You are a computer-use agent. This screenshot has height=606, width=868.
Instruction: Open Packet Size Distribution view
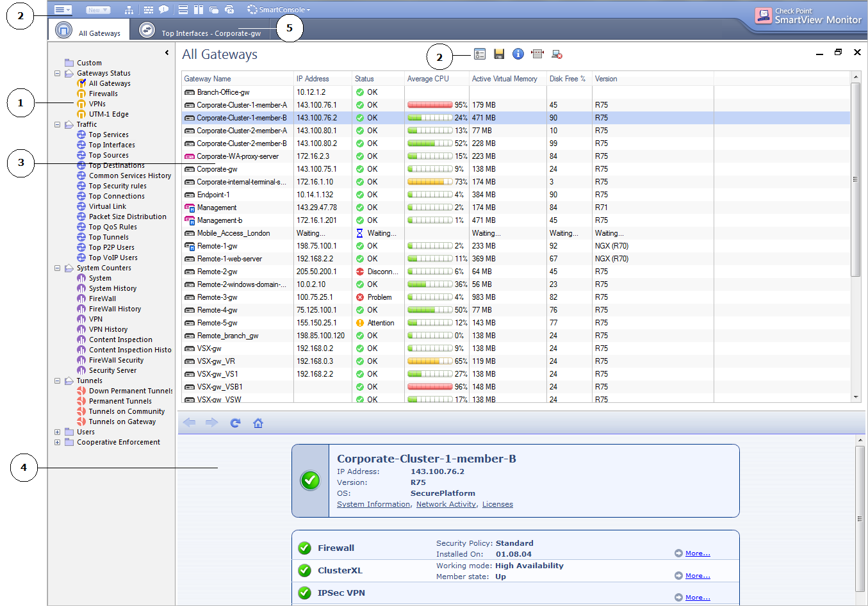127,217
